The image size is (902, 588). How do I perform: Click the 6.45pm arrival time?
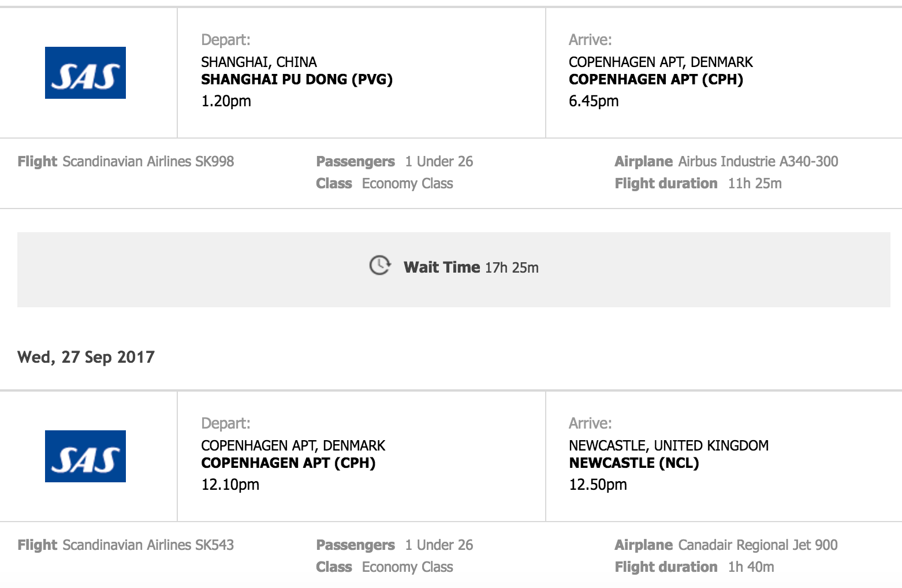click(594, 101)
